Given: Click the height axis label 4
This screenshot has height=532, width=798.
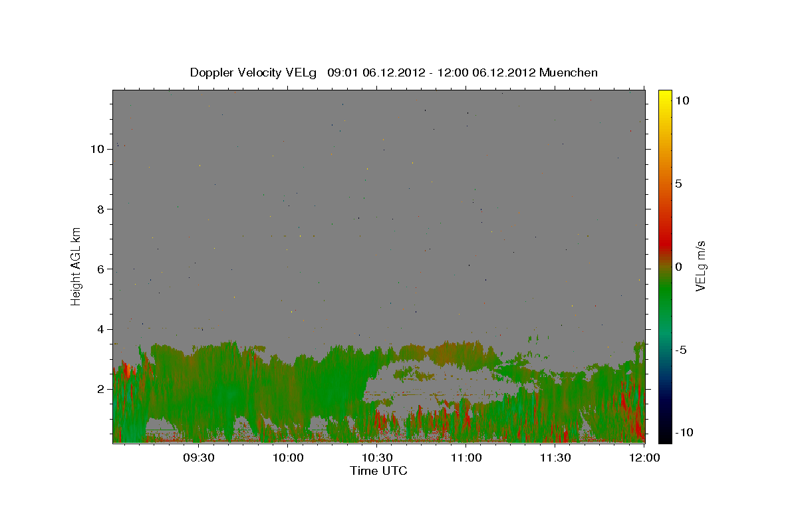Looking at the screenshot, I should pos(101,329).
